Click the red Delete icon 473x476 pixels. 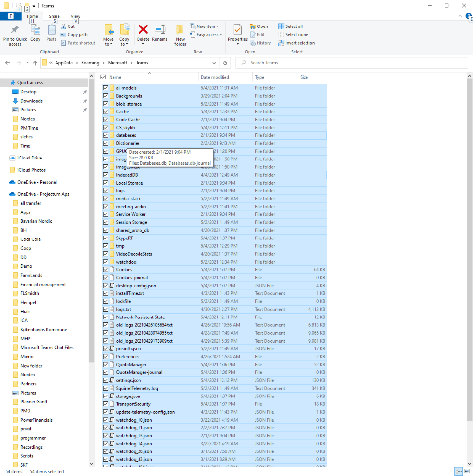tap(143, 29)
